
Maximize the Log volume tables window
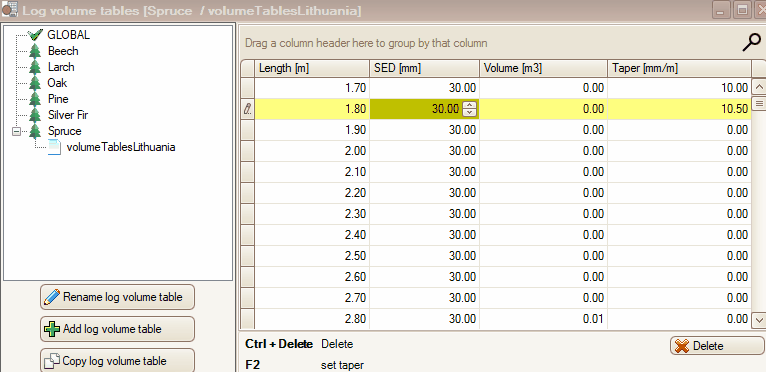click(742, 9)
